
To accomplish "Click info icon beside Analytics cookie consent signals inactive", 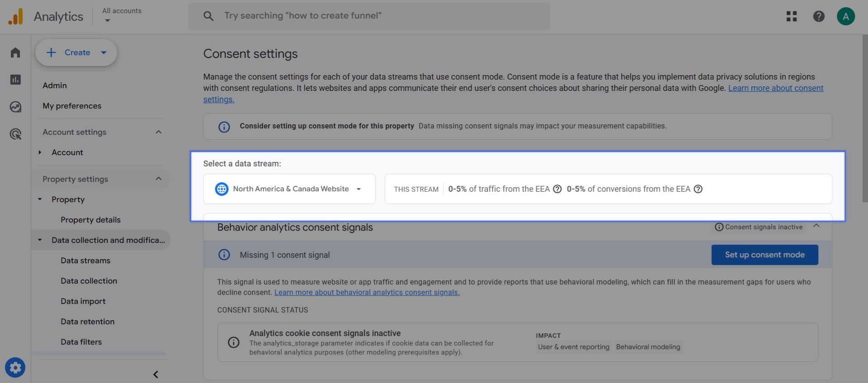I will 234,342.
